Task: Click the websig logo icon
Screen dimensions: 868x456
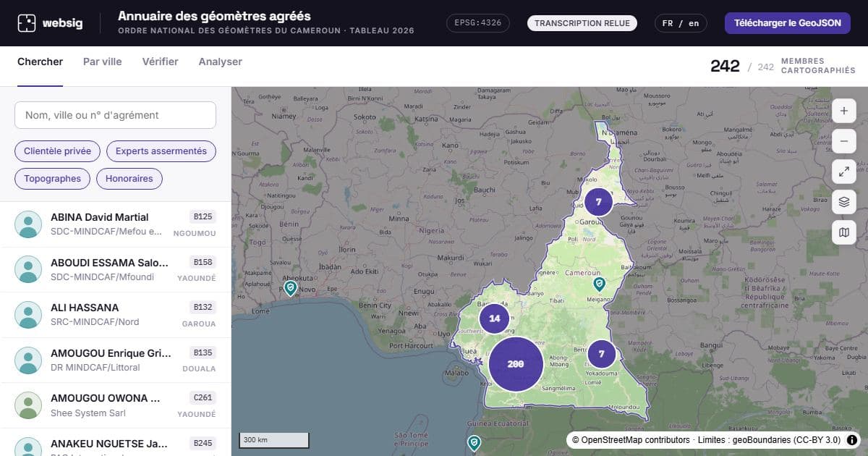Action: tap(27, 23)
